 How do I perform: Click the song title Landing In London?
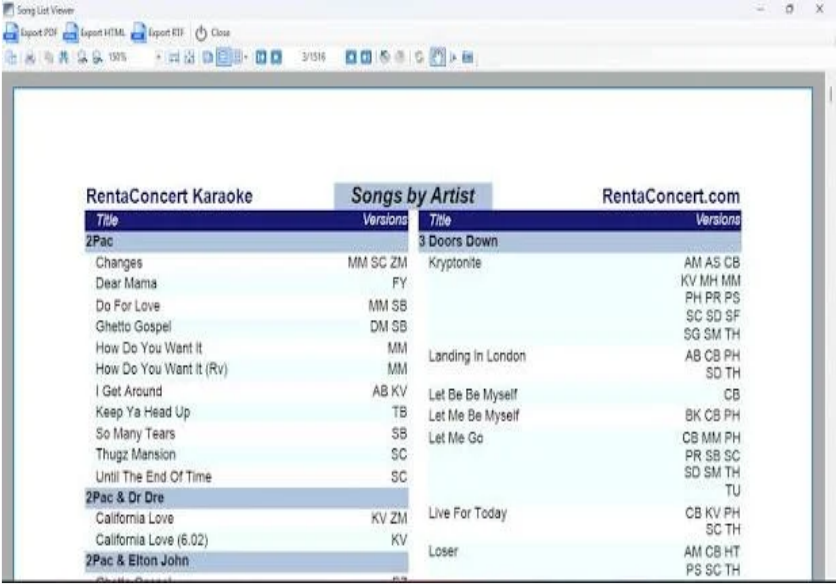point(477,356)
